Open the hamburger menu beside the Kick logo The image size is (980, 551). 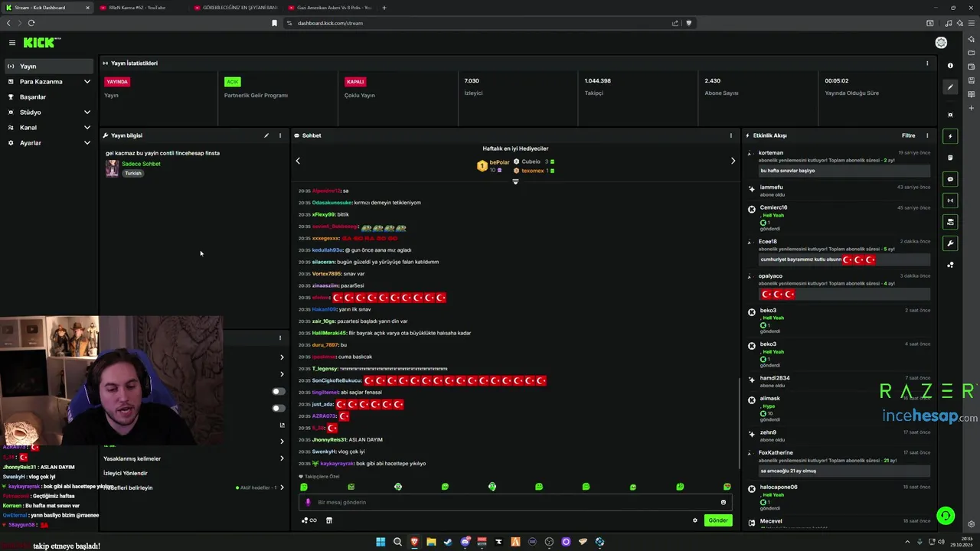(x=12, y=43)
